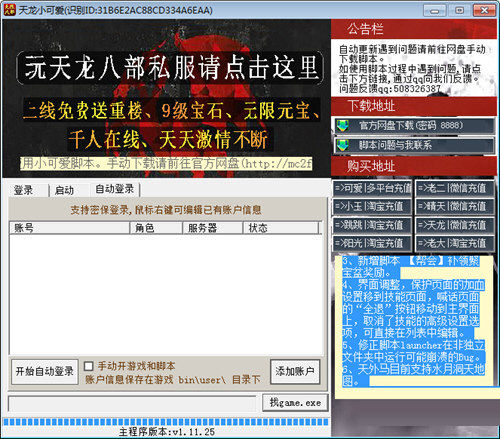This screenshot has height=439, width=500.
Task: Click the app icon in the title bar
Action: [x=9, y=10]
